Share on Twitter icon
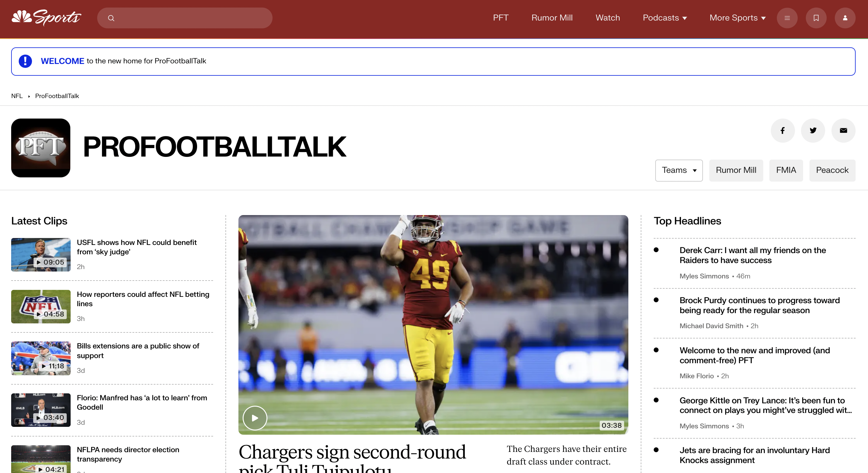The width and height of the screenshot is (868, 473). (813, 130)
